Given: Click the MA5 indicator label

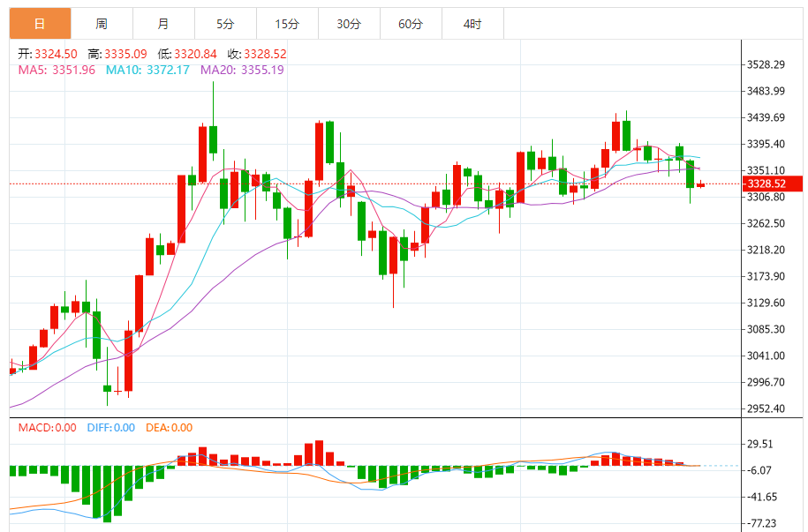Looking at the screenshot, I should tap(57, 70).
